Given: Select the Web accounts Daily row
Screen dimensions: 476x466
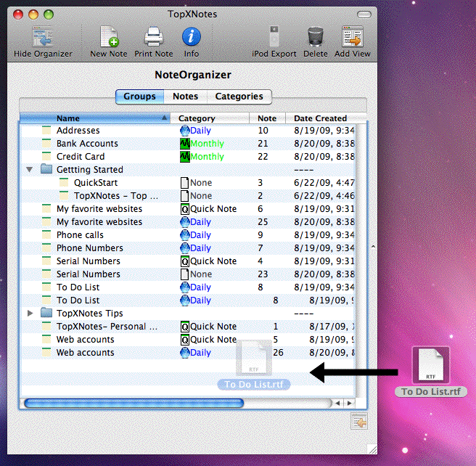Looking at the screenshot, I should point(188,353).
